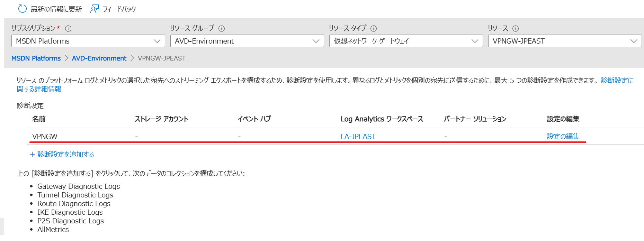Open the AVD-Environment resource group dropdown
The width and height of the screenshot is (644, 241).
(247, 41)
